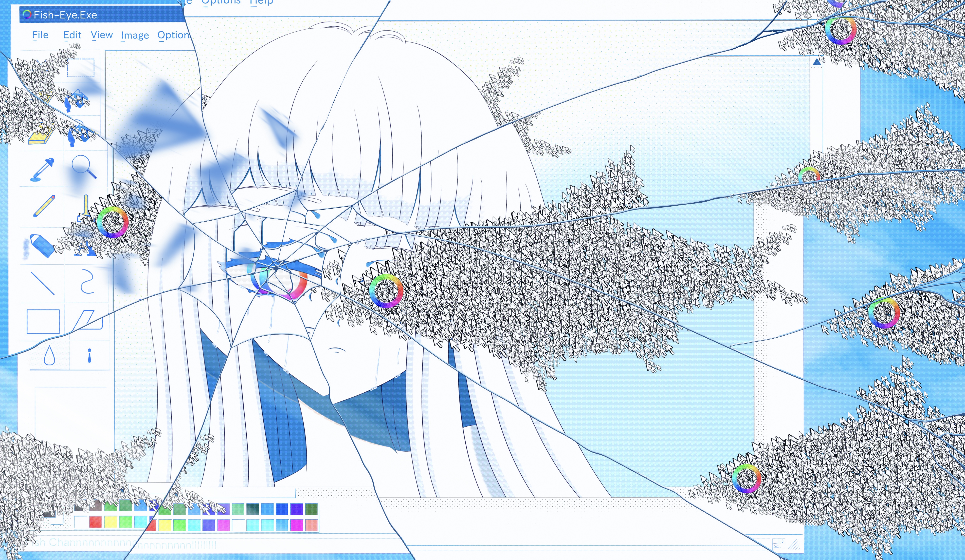Pick the indigo purple swatch in top row
The height and width of the screenshot is (560, 965).
(x=297, y=509)
